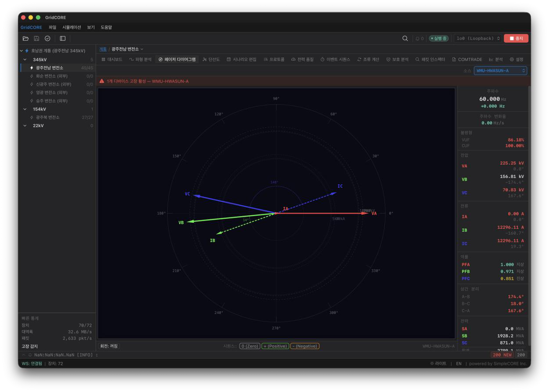Open the 조류 계산 tab
549x392 pixels.
click(x=368, y=59)
